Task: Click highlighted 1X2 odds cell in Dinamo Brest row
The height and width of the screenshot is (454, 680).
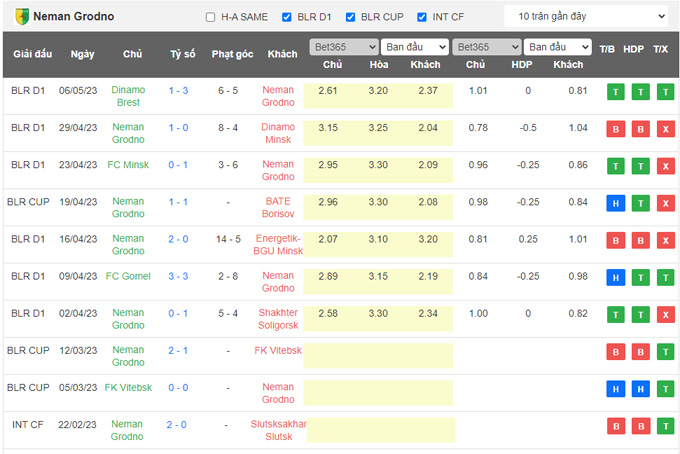Action: 376,91
